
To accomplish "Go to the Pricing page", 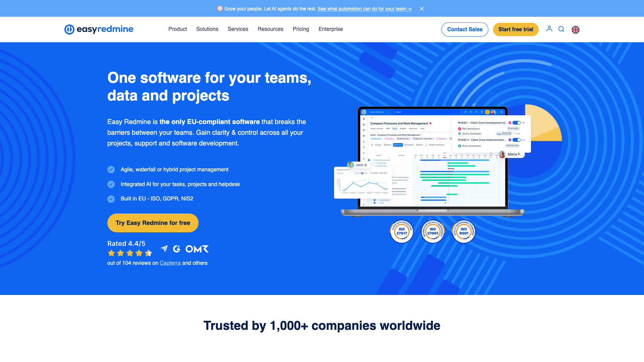I will (301, 29).
